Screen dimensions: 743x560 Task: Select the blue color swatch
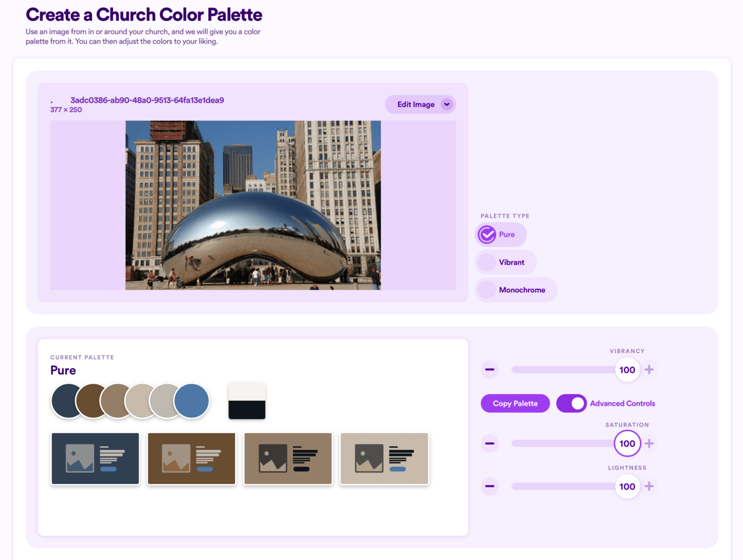(192, 401)
